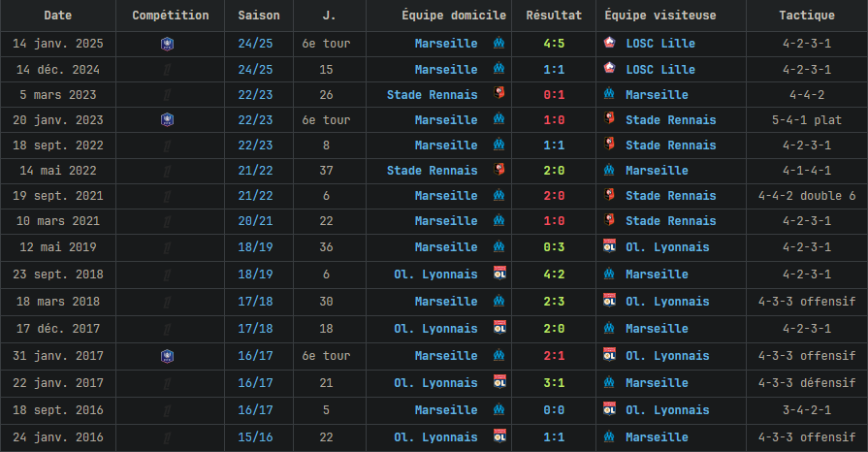Click the Résultat column header
Viewport: 868px width, 452px height.
(554, 16)
